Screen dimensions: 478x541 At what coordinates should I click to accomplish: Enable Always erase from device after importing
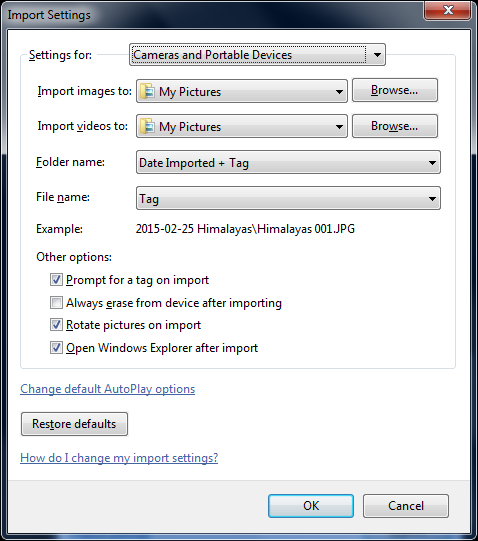56,302
